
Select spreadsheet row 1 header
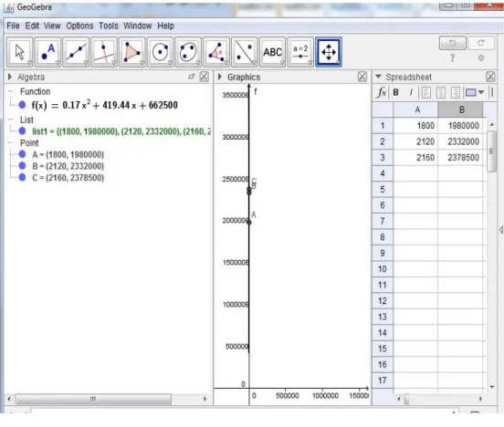383,126
